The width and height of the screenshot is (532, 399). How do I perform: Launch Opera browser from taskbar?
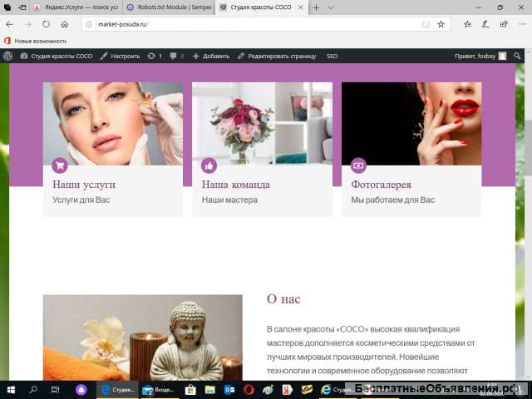[249, 390]
